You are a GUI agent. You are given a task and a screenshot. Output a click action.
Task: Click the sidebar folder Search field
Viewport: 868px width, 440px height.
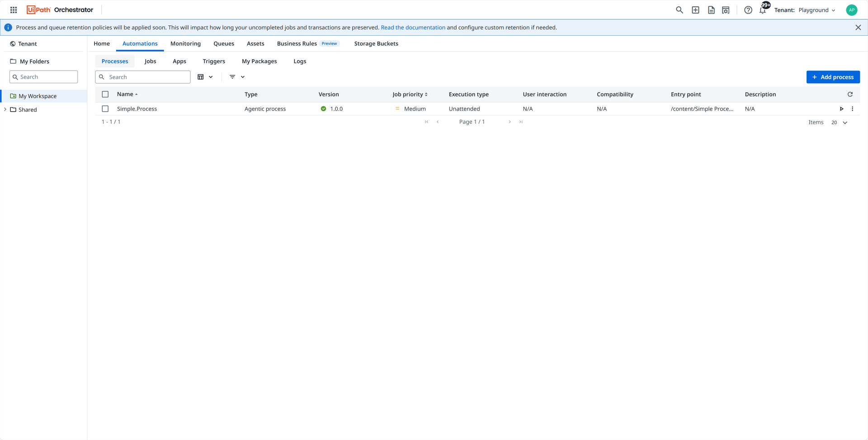click(x=43, y=77)
